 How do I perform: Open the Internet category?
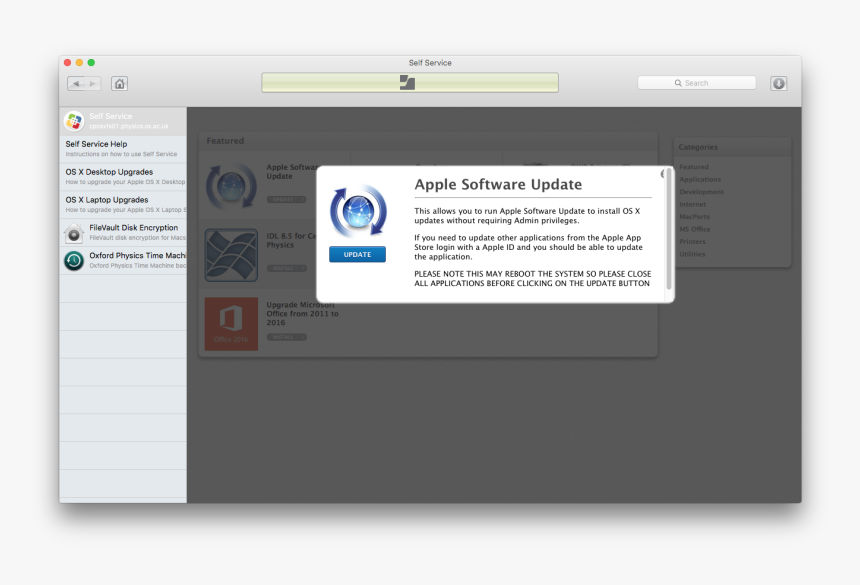pyautogui.click(x=693, y=204)
